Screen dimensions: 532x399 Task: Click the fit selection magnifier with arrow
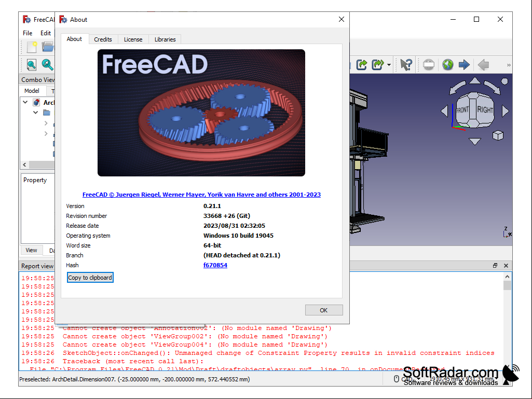point(48,64)
